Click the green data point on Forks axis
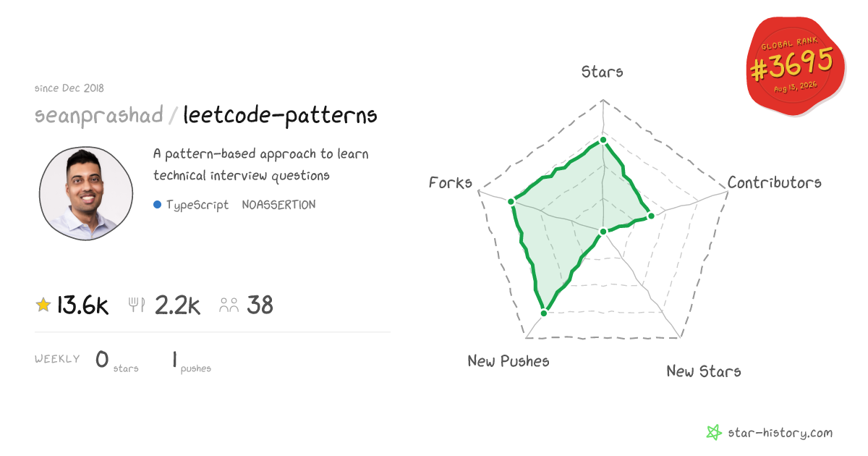The height and width of the screenshot is (456, 868). click(511, 201)
